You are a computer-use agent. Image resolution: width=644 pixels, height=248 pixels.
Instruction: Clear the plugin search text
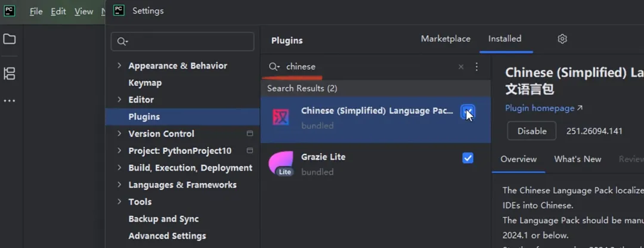tap(461, 67)
